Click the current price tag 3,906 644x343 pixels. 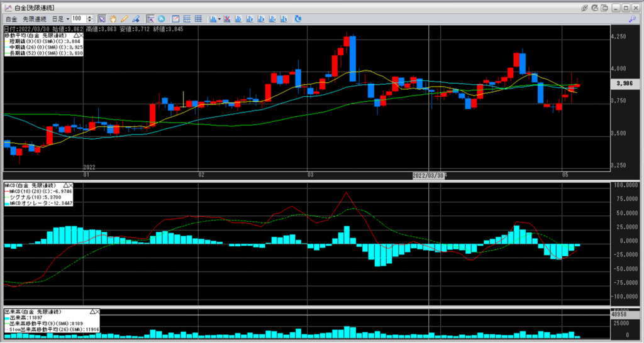click(x=625, y=84)
